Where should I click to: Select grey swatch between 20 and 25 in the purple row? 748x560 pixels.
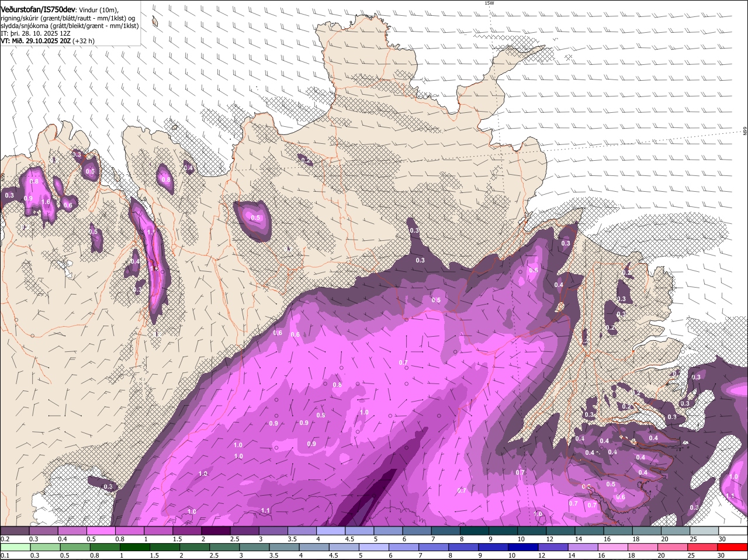point(676,531)
